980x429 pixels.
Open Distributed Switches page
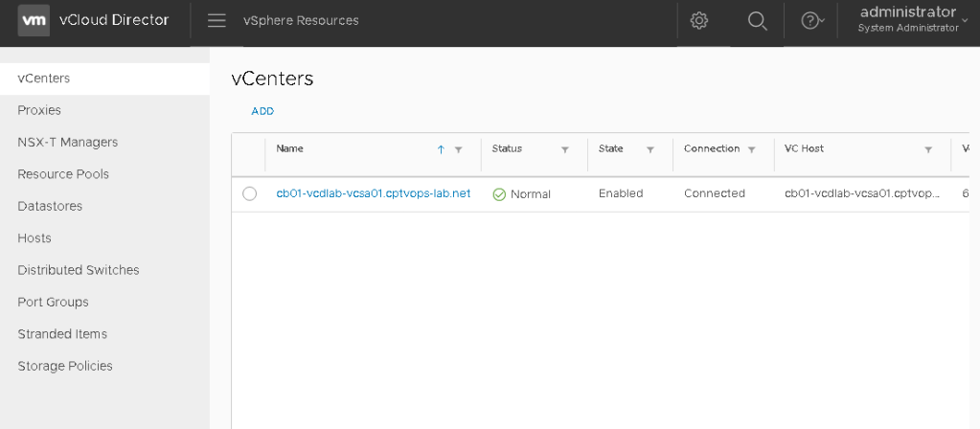point(79,270)
